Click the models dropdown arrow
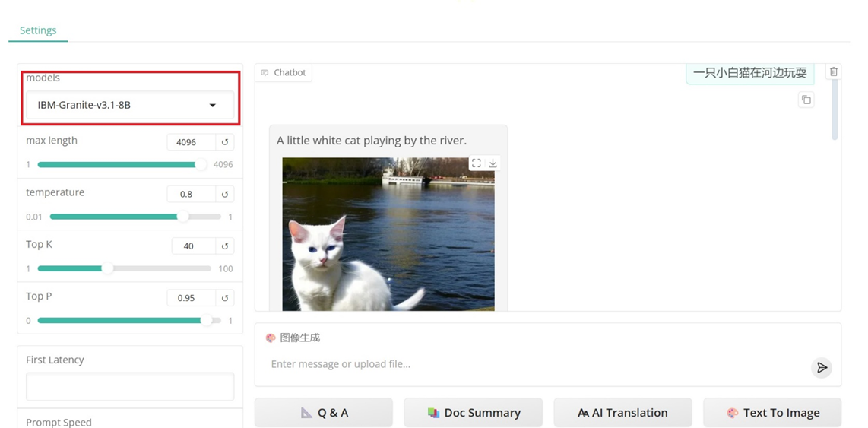 tap(212, 105)
